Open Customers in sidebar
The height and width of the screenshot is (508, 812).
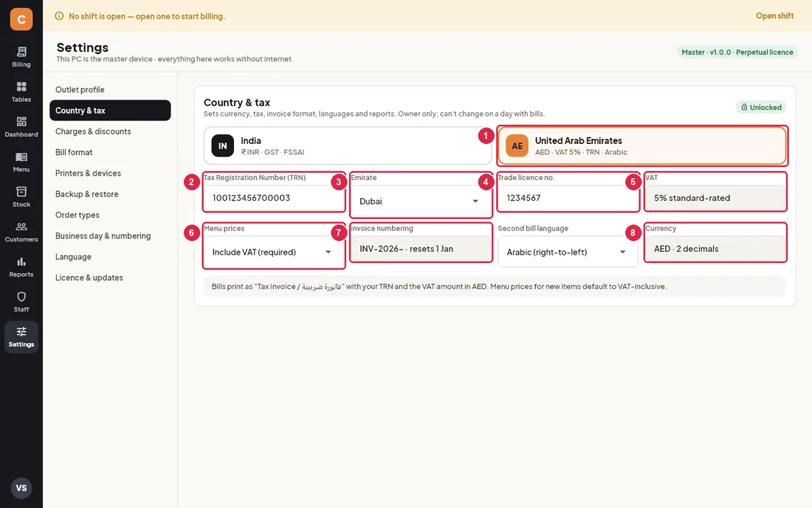21,232
